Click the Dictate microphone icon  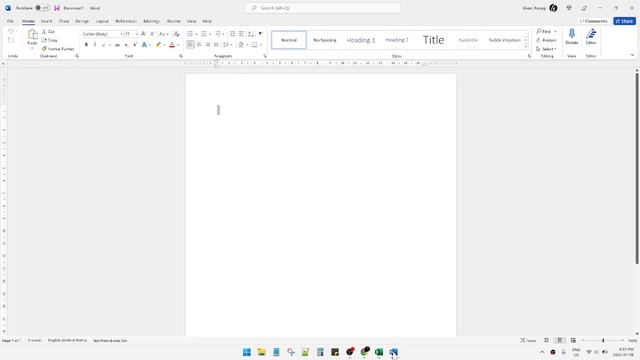[x=571, y=34]
